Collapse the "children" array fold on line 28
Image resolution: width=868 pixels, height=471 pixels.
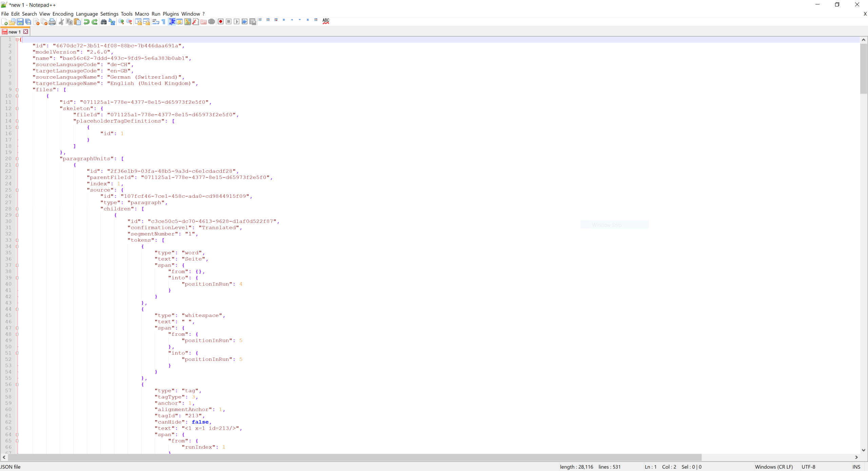click(x=17, y=209)
